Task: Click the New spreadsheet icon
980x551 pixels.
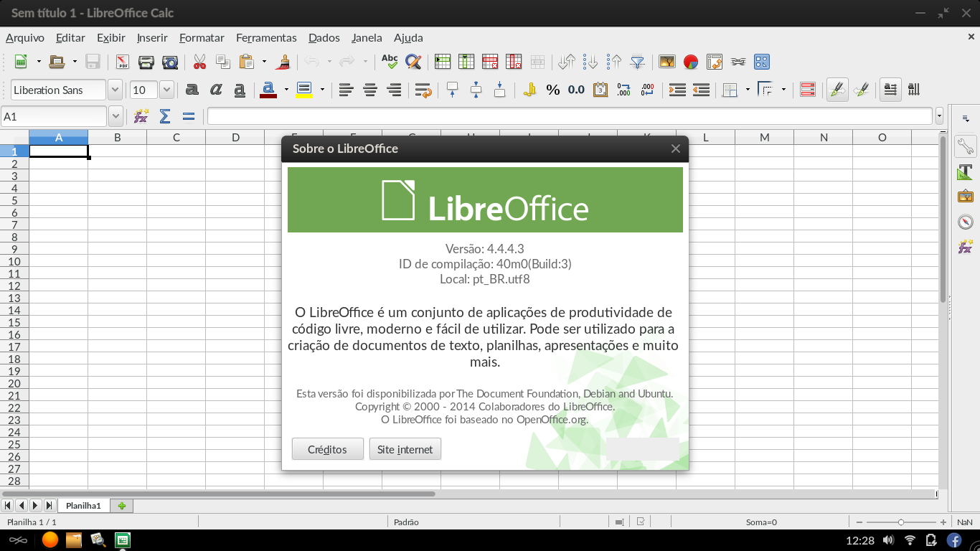Action: tap(22, 62)
